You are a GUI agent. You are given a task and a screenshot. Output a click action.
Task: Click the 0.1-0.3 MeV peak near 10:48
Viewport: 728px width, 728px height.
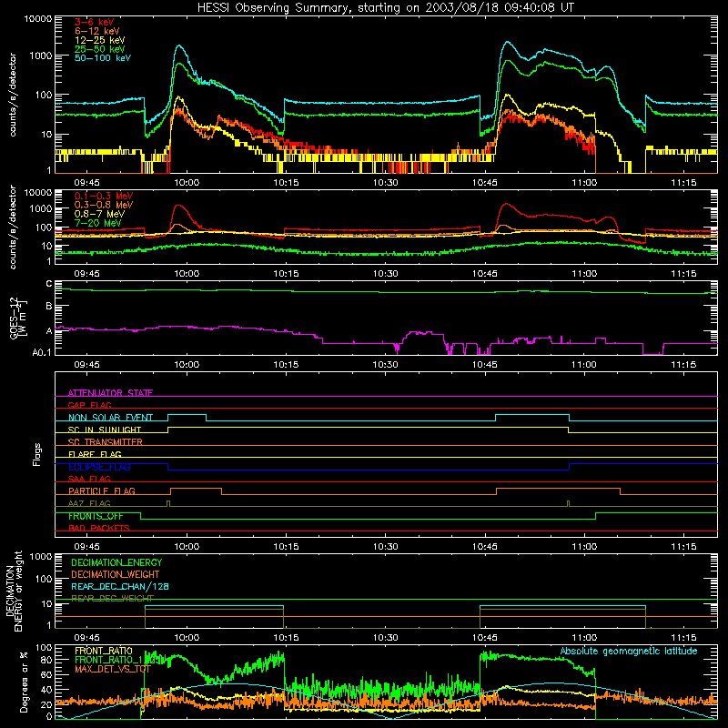point(506,204)
